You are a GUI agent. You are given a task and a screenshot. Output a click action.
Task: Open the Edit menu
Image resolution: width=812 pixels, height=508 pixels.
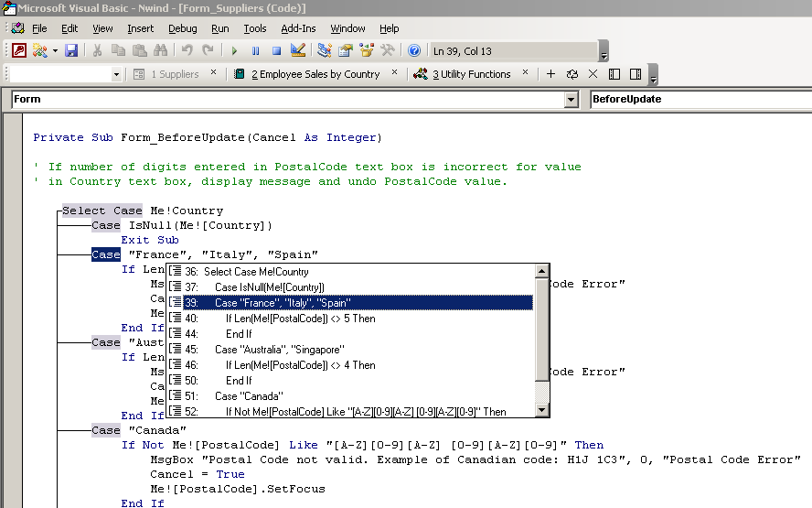[69, 28]
